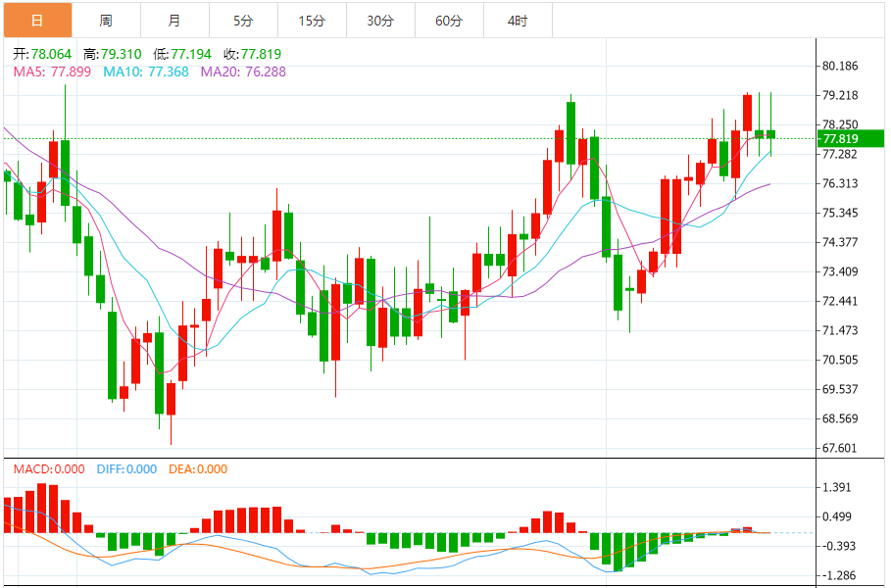Click the low price 低:77.194
This screenshot has height=588, width=891.
tap(182, 54)
